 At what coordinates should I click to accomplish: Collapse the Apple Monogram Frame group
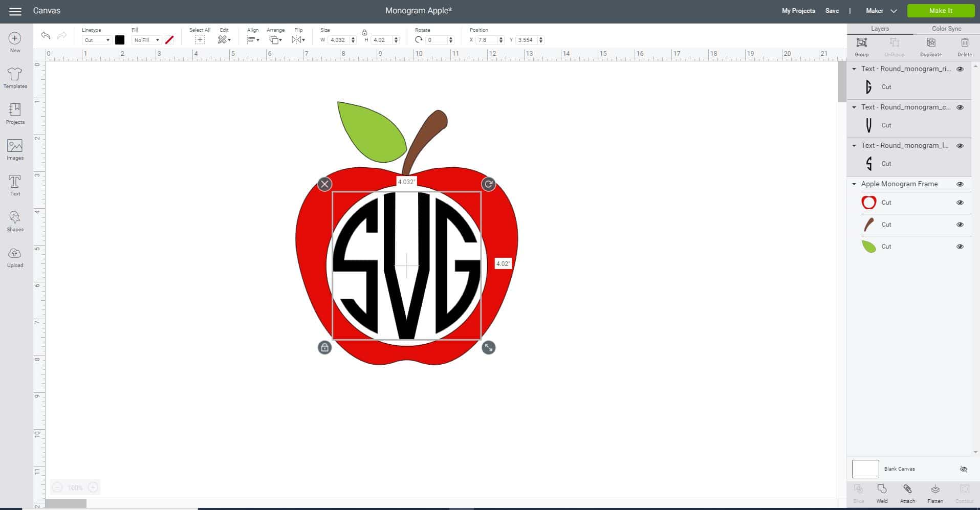[x=854, y=184]
